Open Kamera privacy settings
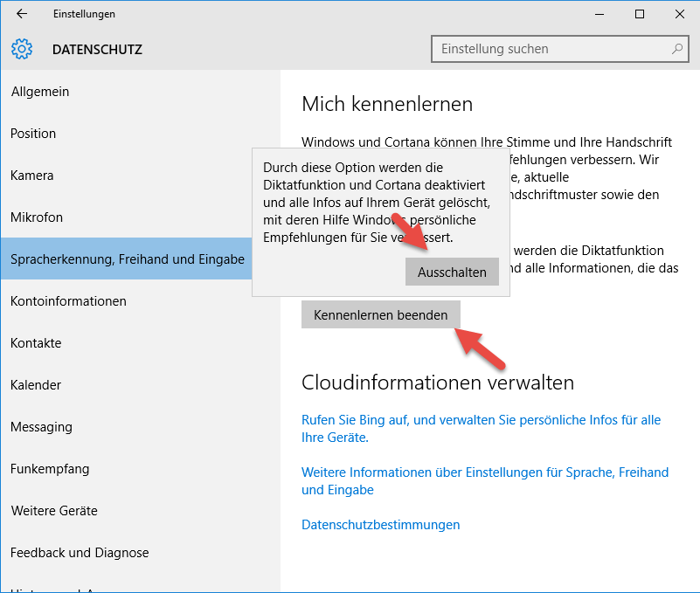Viewport: 700px width, 593px height. [x=32, y=176]
